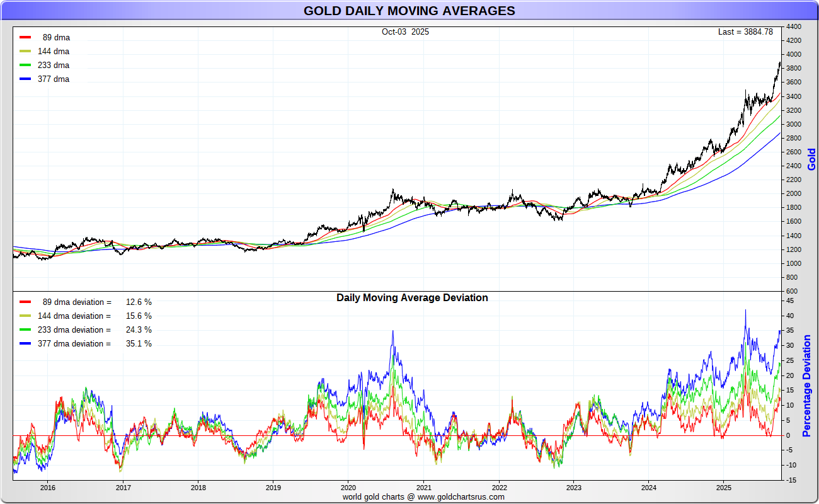Click the 2016 year axis label

coord(48,488)
